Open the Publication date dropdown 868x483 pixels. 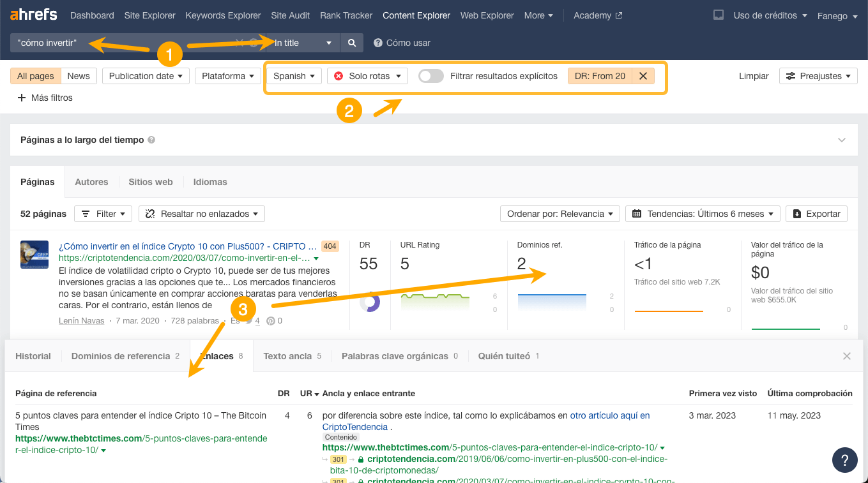click(146, 75)
